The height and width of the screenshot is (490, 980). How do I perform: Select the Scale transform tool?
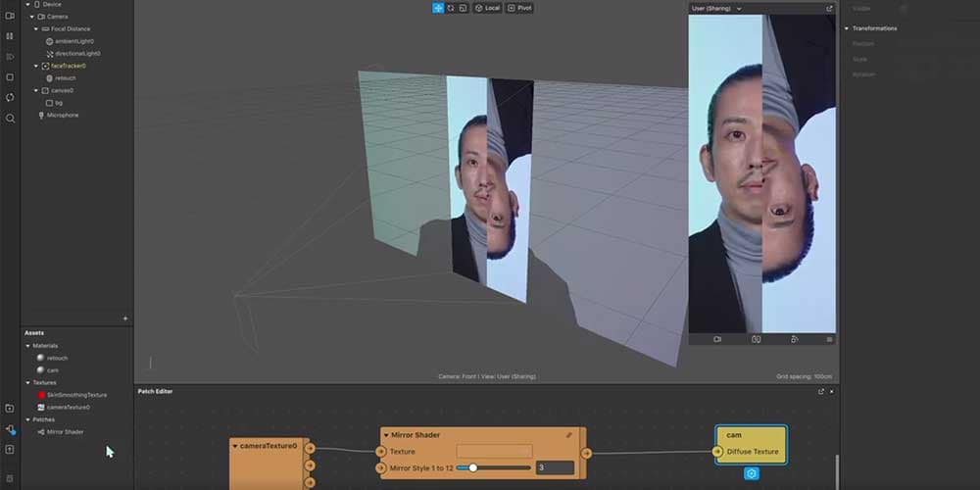click(463, 8)
